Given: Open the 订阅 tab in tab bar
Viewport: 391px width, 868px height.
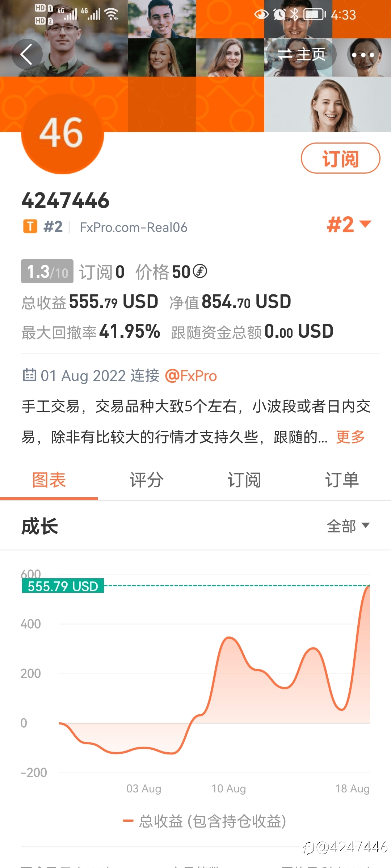Looking at the screenshot, I should pyautogui.click(x=244, y=480).
